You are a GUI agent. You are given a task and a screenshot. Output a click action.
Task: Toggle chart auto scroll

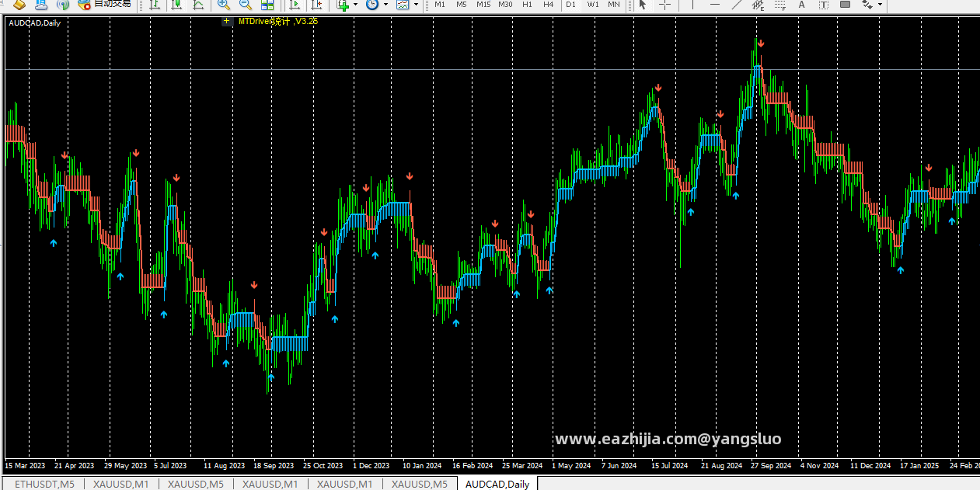295,4
